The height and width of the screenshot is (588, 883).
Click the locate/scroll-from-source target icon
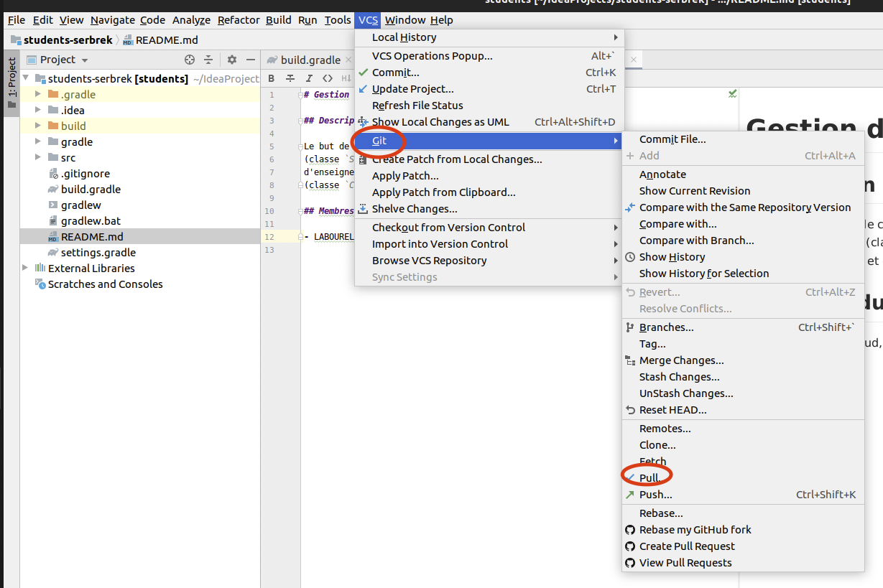(x=190, y=60)
